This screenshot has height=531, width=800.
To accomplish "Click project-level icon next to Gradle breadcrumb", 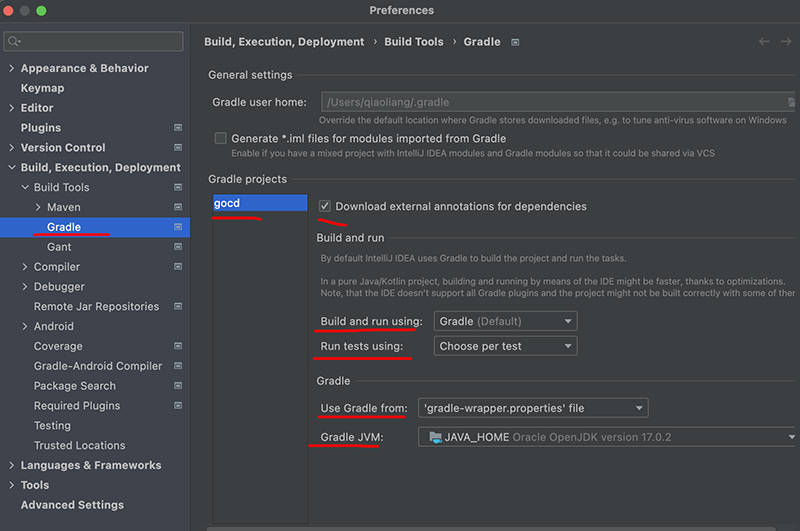I will click(515, 42).
